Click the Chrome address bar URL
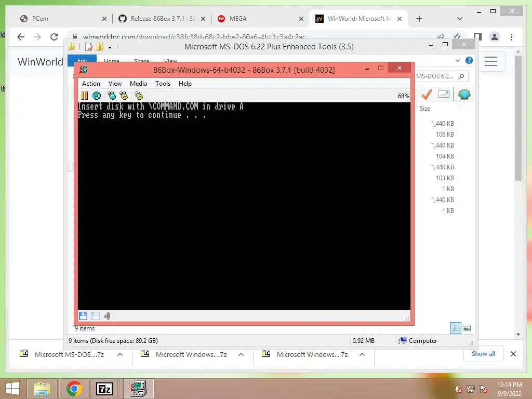Viewport: 532px width, 399px height. [x=194, y=37]
